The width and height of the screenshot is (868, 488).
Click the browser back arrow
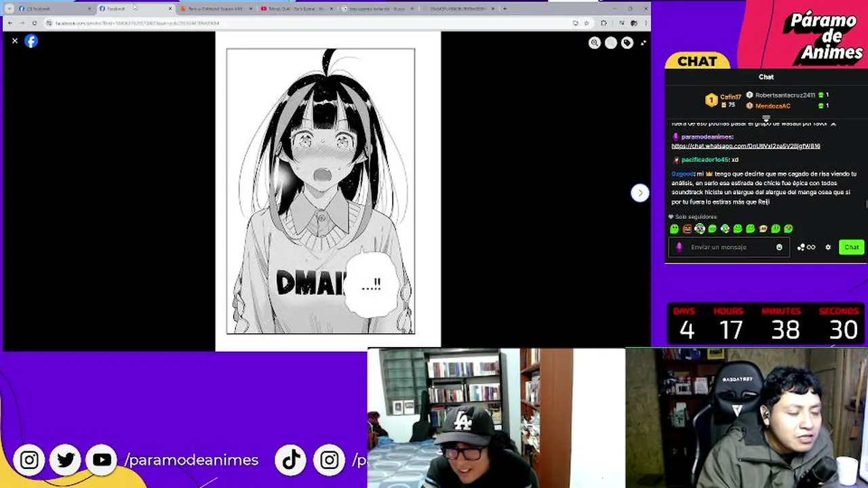click(10, 23)
